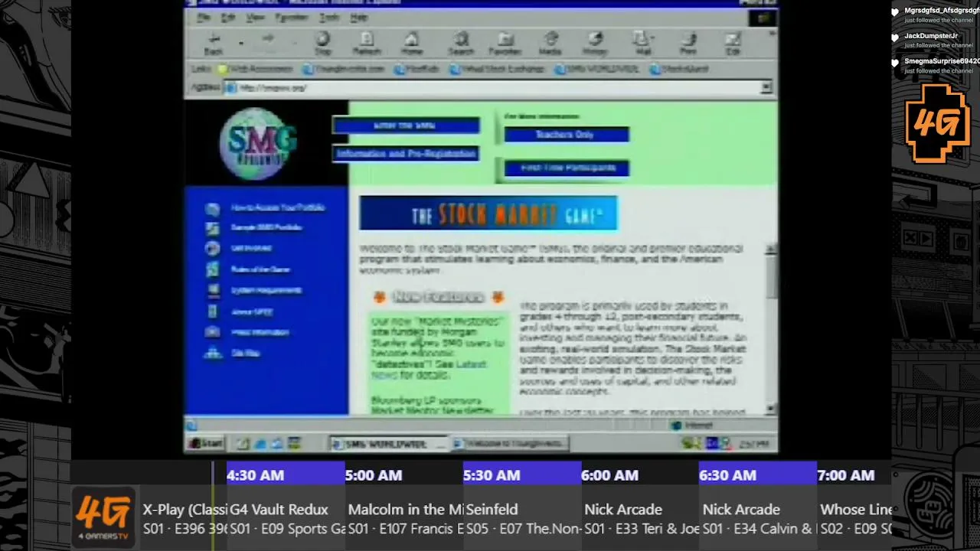Open the third Links bar shortcut
Viewport: 980px width, 551px height.
tap(416, 69)
